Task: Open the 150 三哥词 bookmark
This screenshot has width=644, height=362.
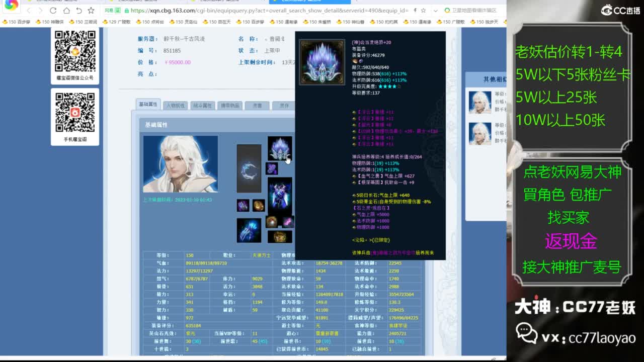Action: (x=83, y=22)
